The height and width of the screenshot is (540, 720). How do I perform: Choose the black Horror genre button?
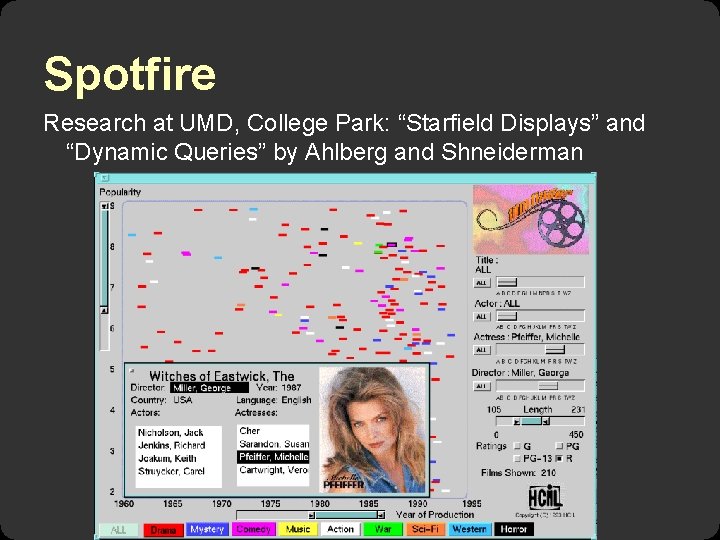pyautogui.click(x=514, y=529)
